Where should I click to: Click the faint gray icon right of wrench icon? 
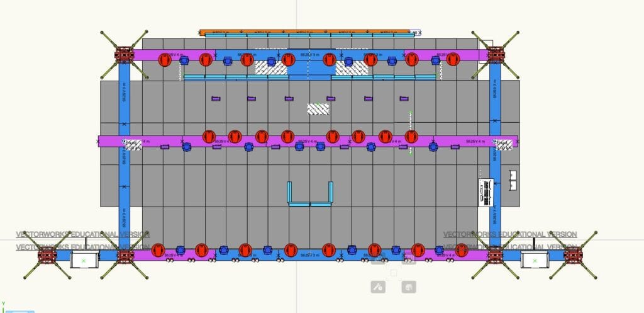pyautogui.click(x=409, y=287)
